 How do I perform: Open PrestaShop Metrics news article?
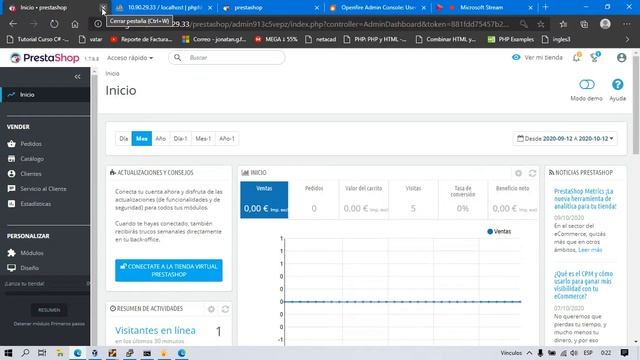[585, 199]
